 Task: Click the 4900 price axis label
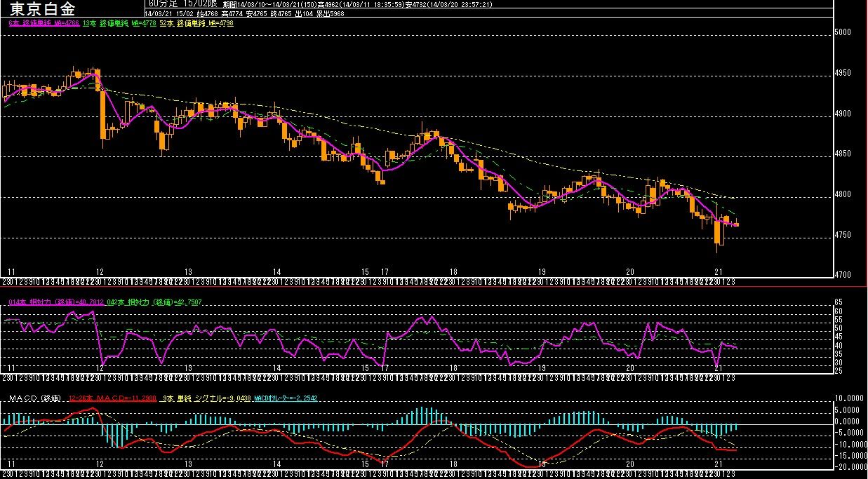843,114
